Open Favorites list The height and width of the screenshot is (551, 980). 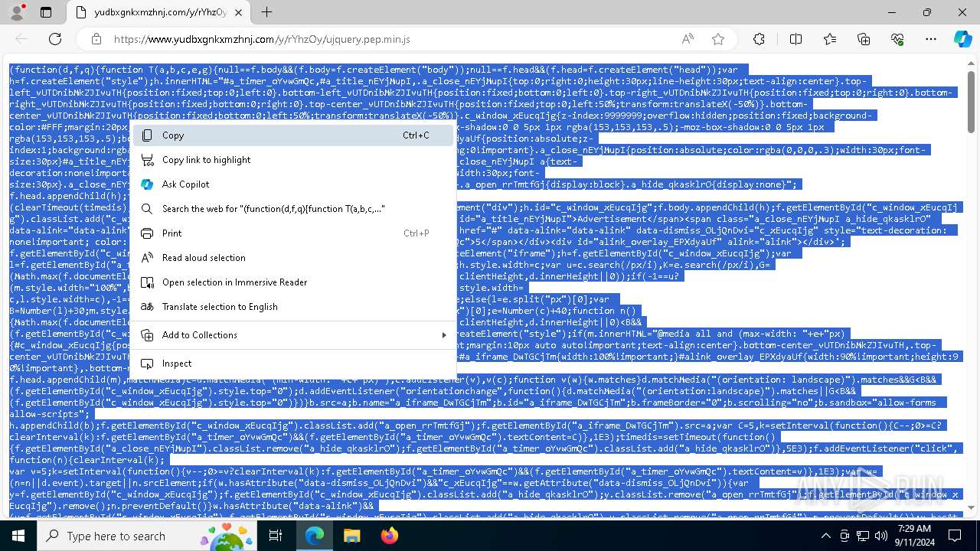830,39
